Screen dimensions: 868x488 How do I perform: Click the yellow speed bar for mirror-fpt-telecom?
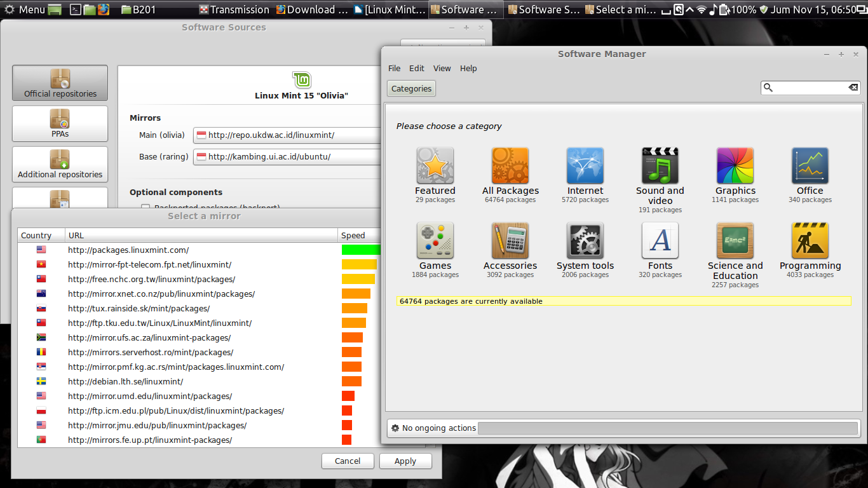tap(359, 264)
